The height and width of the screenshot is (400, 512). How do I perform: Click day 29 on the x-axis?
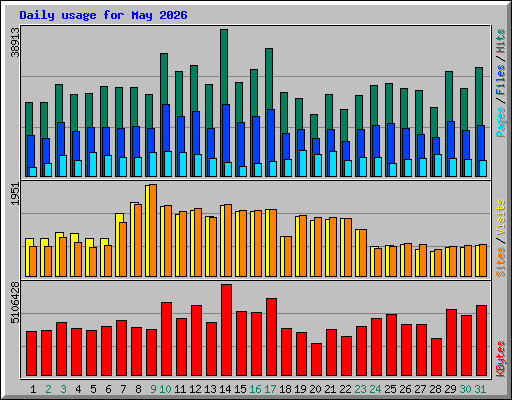click(450, 389)
